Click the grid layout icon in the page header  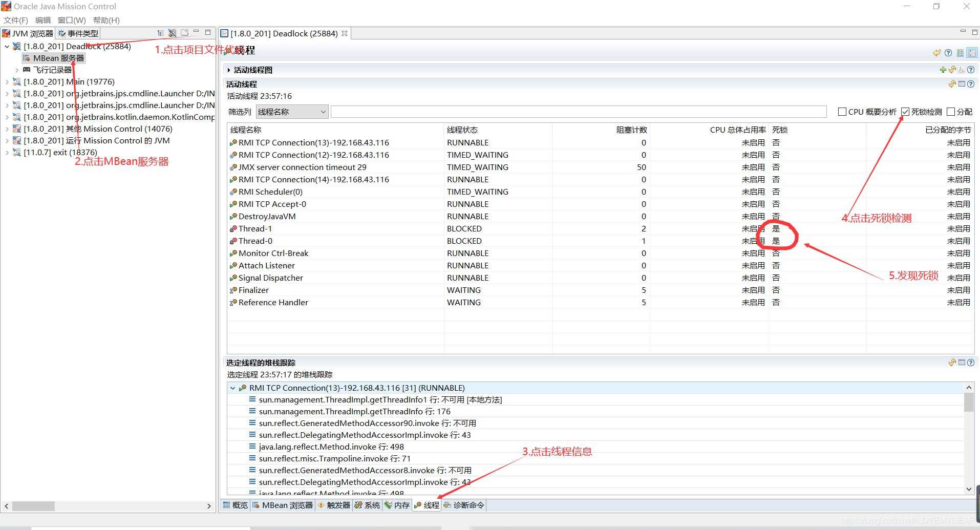coord(960,53)
